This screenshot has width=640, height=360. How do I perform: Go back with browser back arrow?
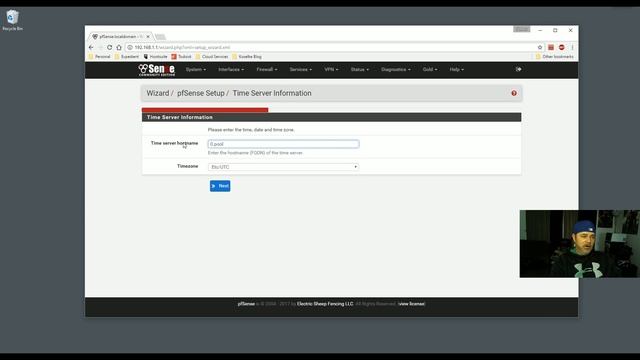click(x=91, y=47)
